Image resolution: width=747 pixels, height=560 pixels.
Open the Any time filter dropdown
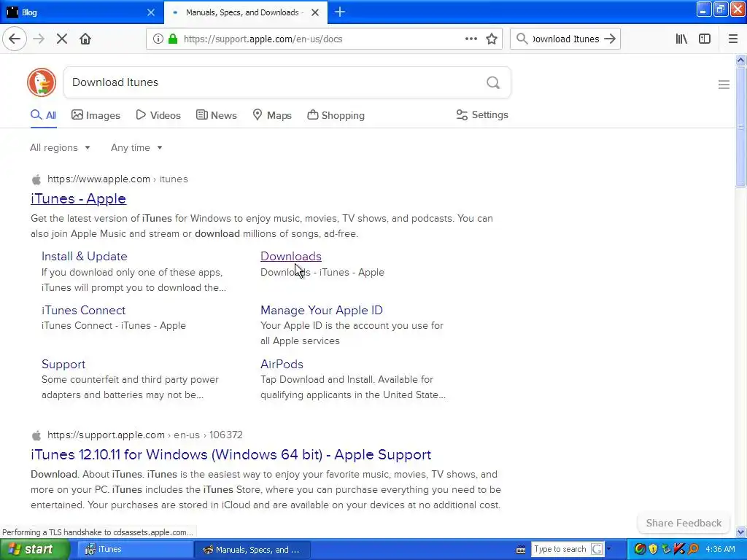coord(136,147)
